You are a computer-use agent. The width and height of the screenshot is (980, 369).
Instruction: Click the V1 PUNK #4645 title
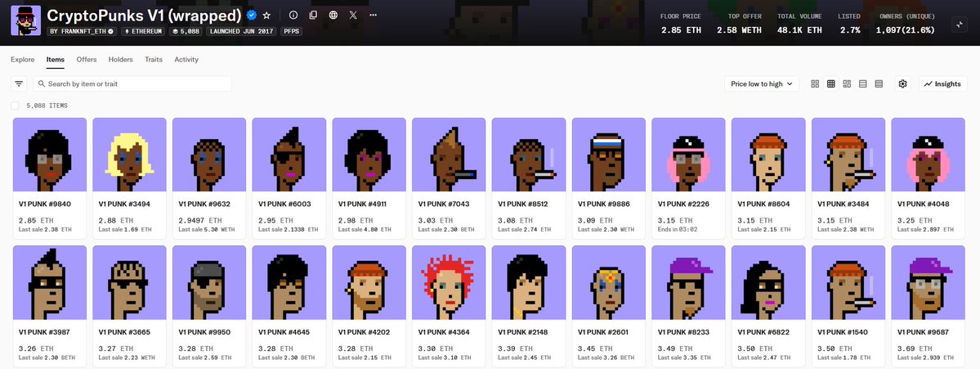click(x=284, y=332)
